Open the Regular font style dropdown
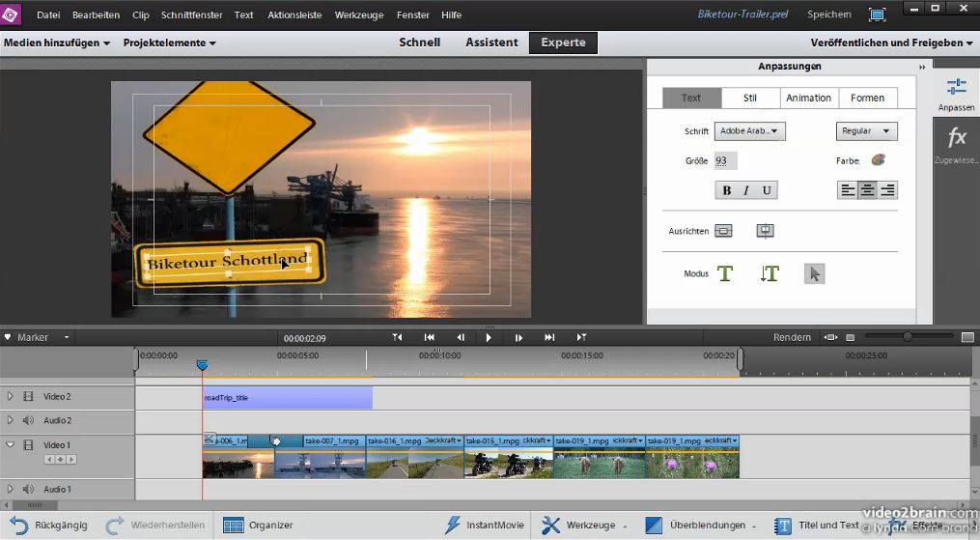The image size is (980, 540). [x=866, y=130]
